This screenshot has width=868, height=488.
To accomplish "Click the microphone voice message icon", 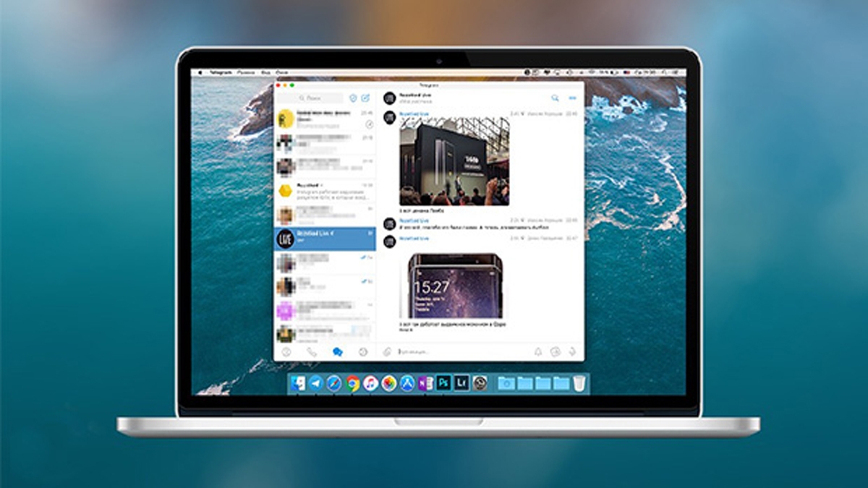I will 572,352.
